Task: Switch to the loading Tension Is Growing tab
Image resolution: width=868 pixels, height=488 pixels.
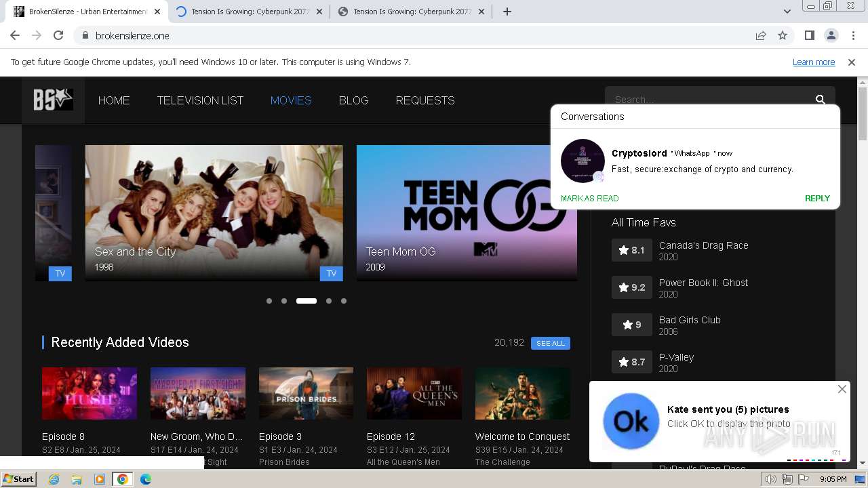Action: point(250,12)
